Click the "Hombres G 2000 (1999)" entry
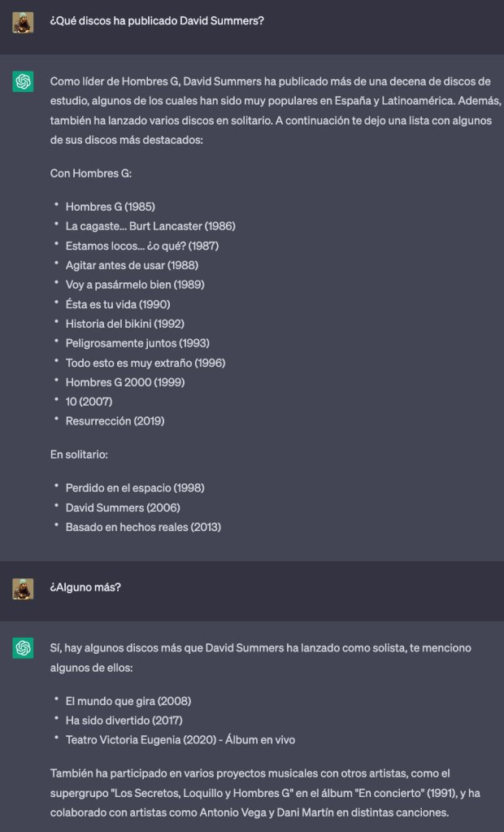 coord(119,382)
